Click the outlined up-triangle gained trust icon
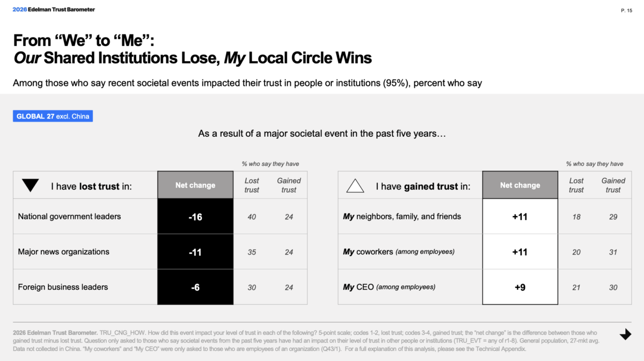 tap(355, 186)
